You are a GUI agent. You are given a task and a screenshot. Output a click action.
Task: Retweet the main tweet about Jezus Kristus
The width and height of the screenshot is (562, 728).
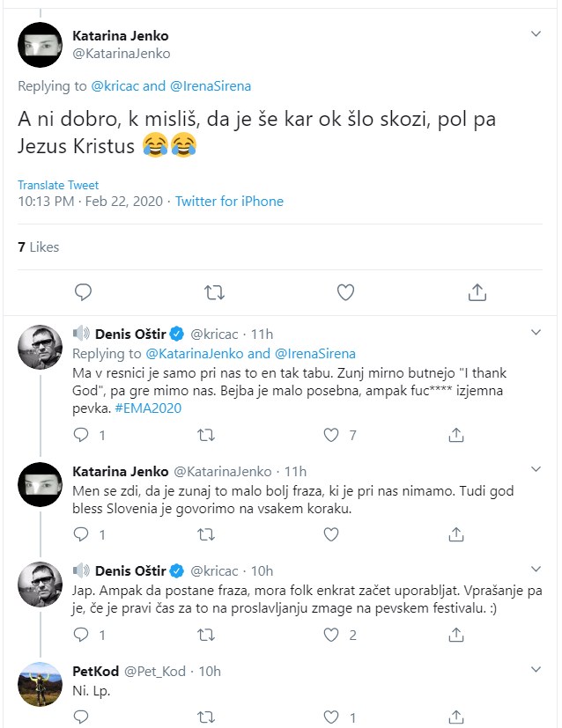tap(213, 291)
